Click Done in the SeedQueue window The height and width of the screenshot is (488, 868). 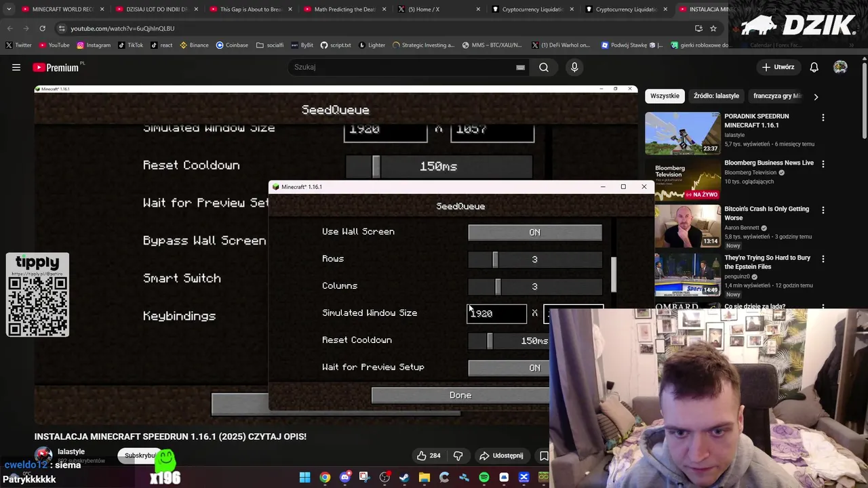click(x=460, y=395)
